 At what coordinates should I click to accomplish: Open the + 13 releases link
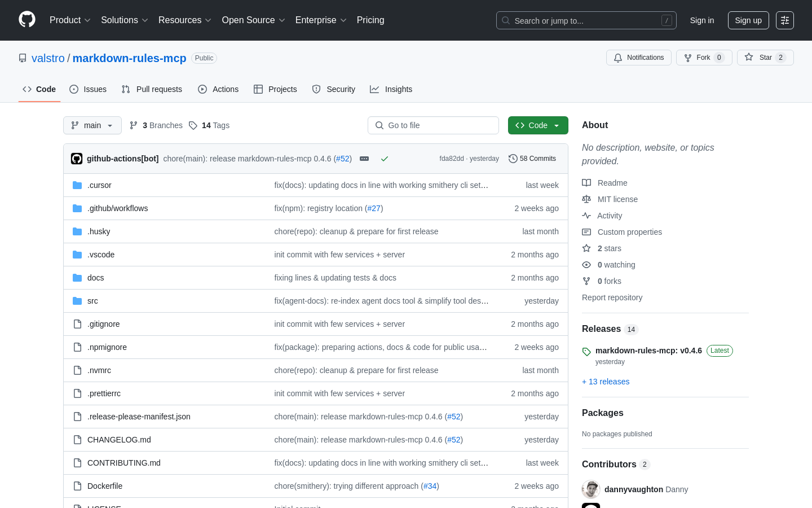pyautogui.click(x=606, y=382)
